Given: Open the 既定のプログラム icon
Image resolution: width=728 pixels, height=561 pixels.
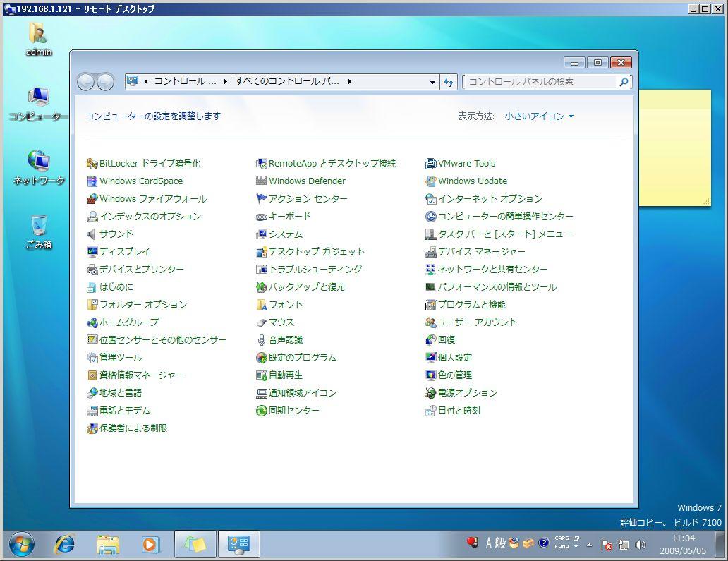Looking at the screenshot, I should click(x=262, y=358).
